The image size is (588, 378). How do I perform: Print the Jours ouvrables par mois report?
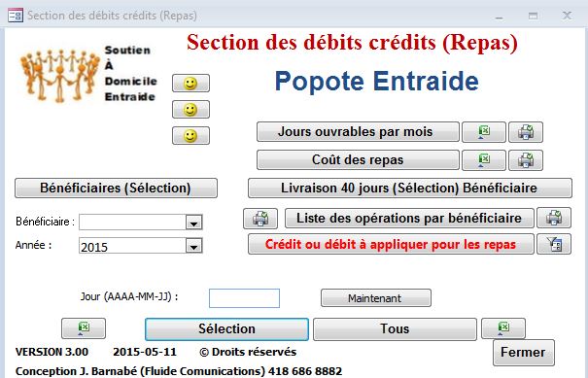[526, 132]
